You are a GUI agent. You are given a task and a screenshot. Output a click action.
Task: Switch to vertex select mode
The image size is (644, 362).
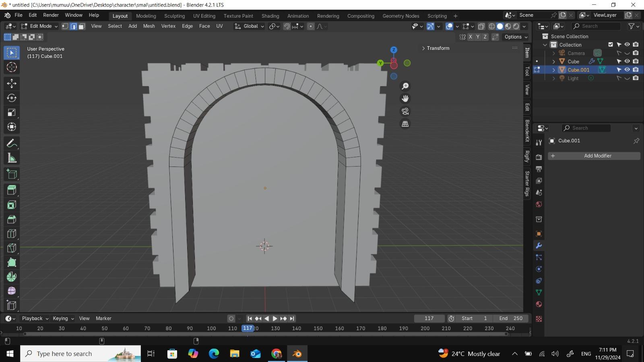coord(65,26)
